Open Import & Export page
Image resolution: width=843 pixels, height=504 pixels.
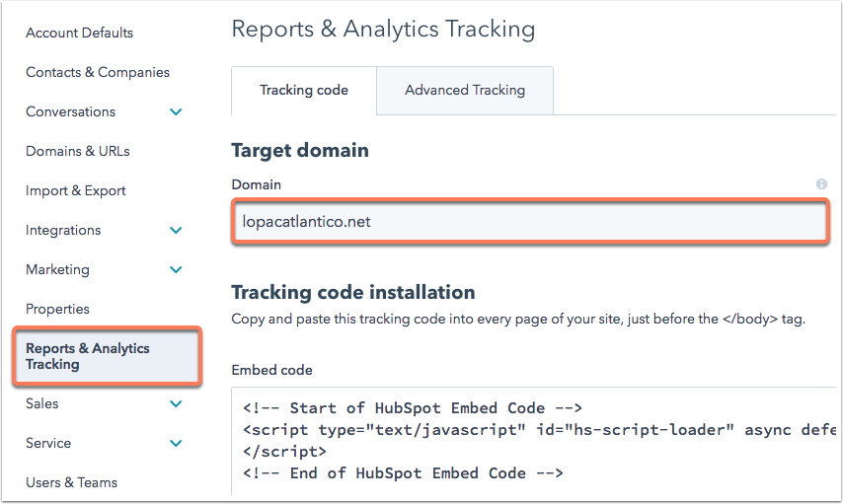click(x=76, y=190)
